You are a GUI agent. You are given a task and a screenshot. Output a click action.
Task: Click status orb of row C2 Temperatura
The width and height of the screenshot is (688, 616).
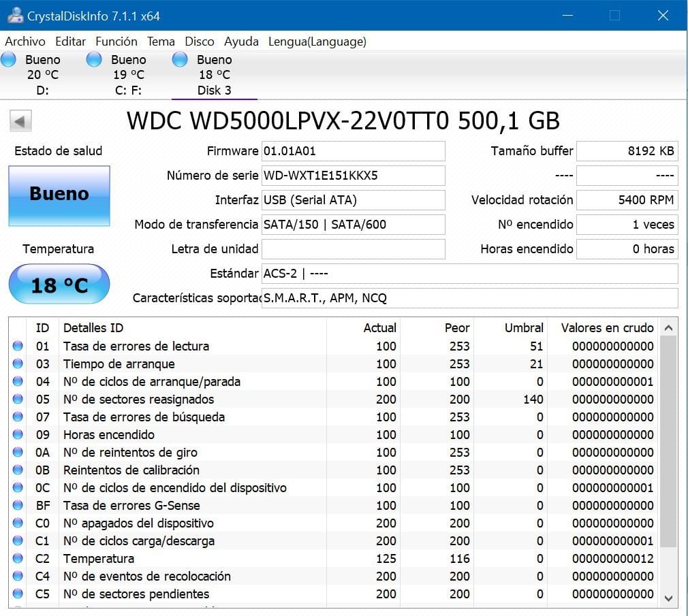(18, 558)
